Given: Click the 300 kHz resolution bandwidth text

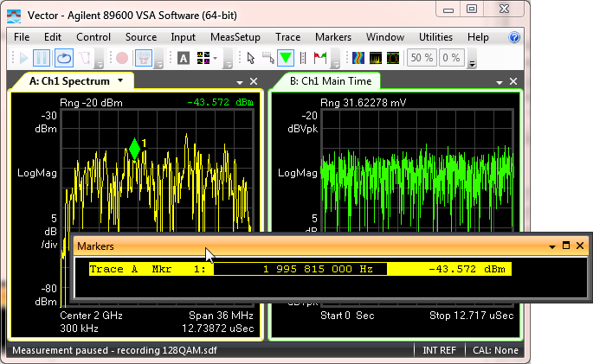Looking at the screenshot, I should [79, 329].
